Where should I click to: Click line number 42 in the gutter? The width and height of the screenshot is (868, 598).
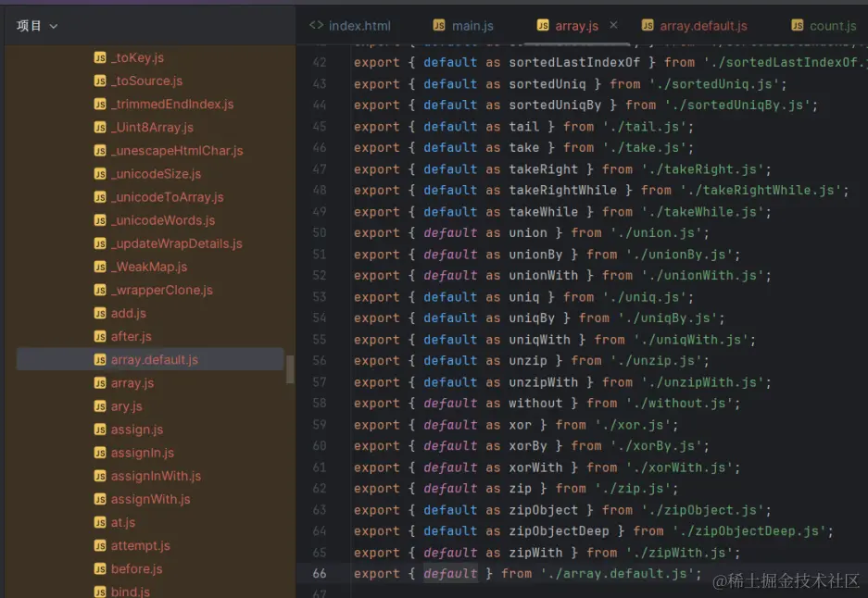(320, 63)
